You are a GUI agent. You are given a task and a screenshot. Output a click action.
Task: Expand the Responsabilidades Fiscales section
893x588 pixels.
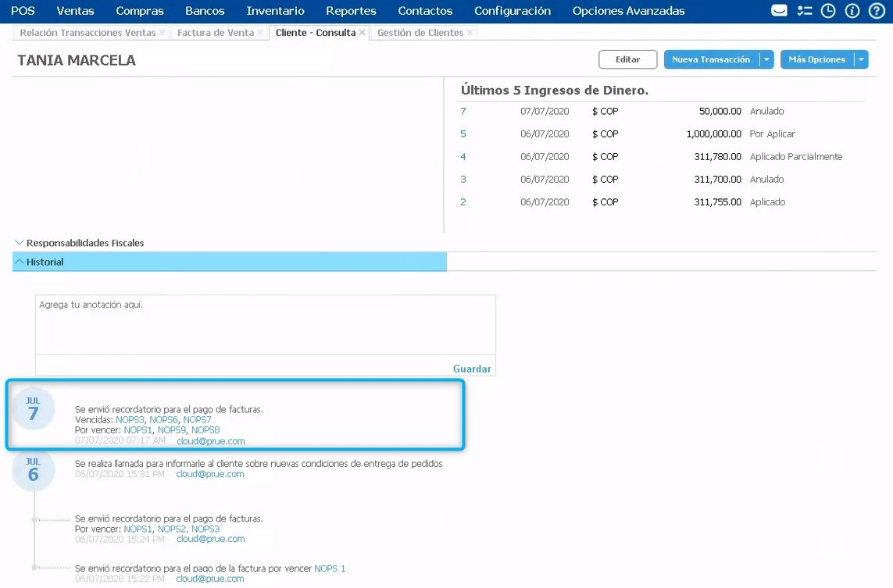point(20,243)
